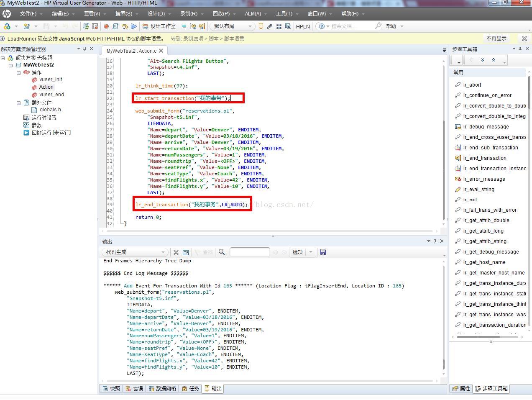The width and height of the screenshot is (532, 400).
Task: Collapse the 额外文件 tree node
Action: 18,103
